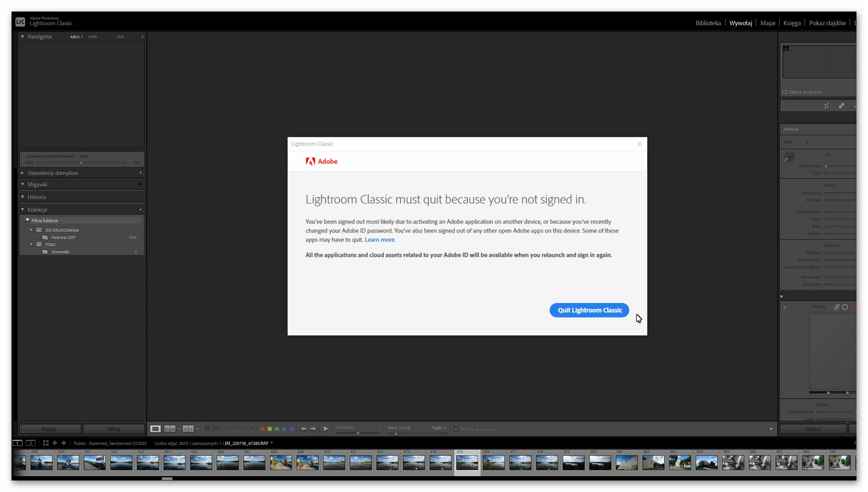Pick the White Balance eyedropper tool
The width and height of the screenshot is (868, 492).
[789, 157]
